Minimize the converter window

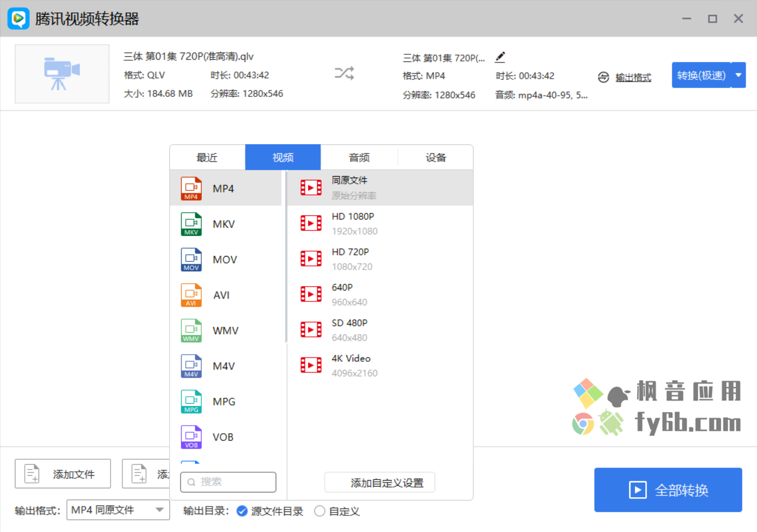686,19
